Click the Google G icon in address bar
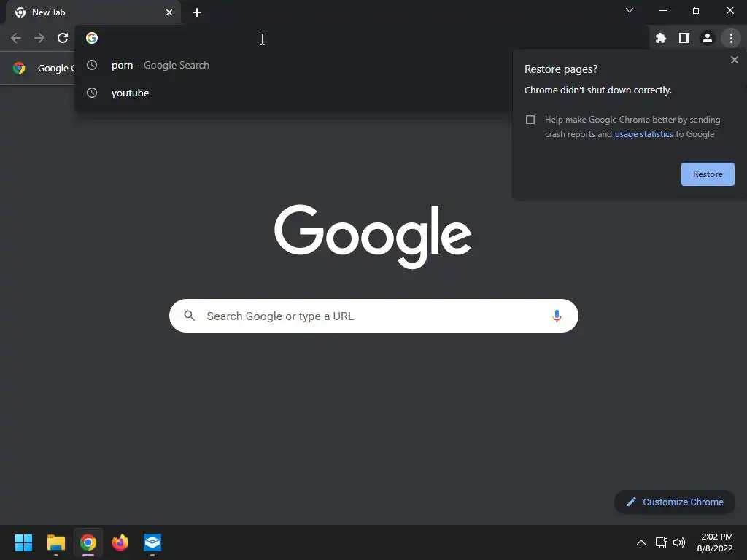Image resolution: width=747 pixels, height=560 pixels. point(92,38)
